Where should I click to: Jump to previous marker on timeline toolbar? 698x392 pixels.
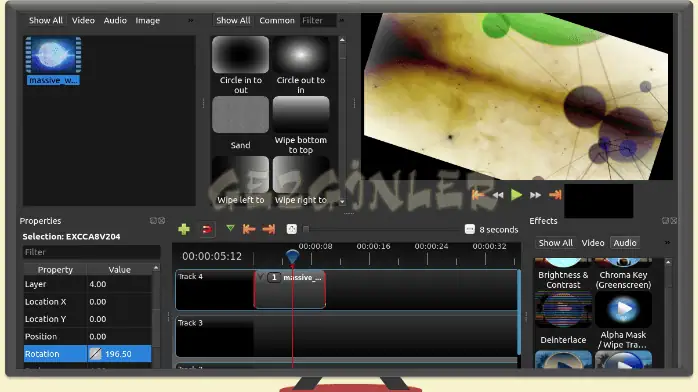pyautogui.click(x=249, y=229)
